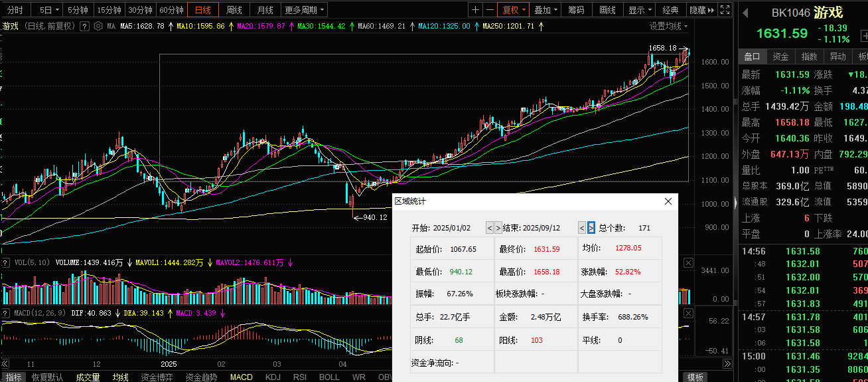This screenshot has height=382, width=868.
Task: Expand the 叠加 dropdown menu
Action: 546,10
